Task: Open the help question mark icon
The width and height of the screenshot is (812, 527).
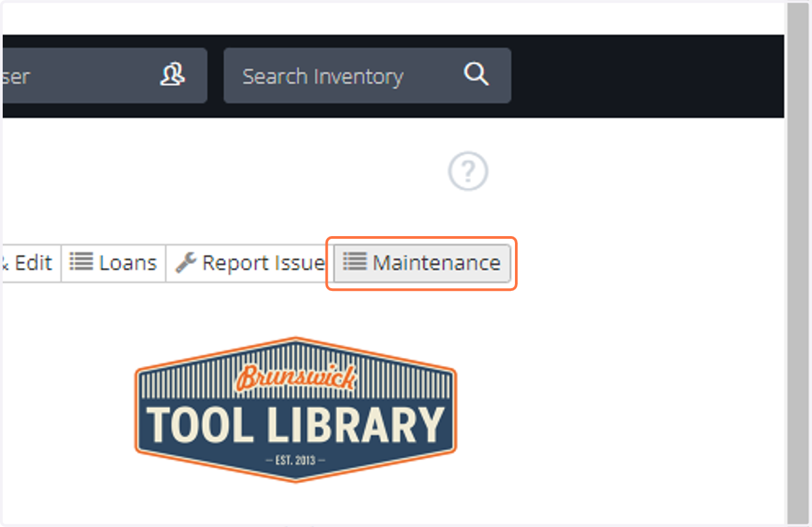Action: click(x=468, y=171)
